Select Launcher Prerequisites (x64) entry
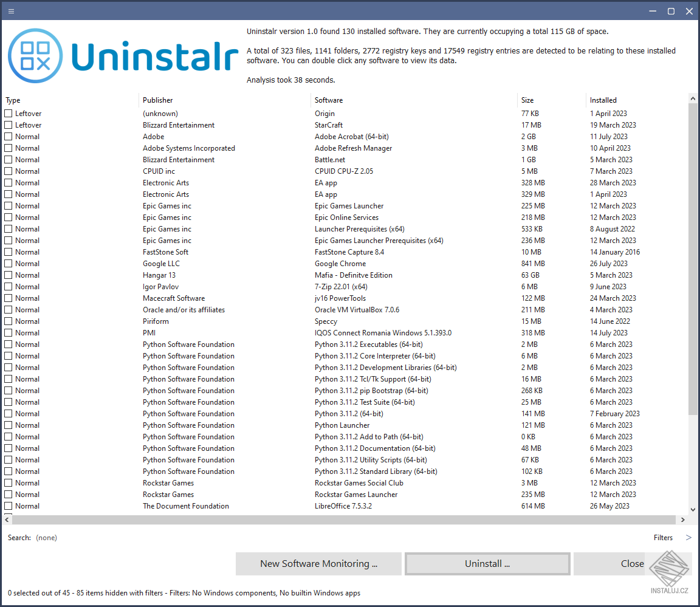Viewport: 700px width, 607px height. click(359, 229)
